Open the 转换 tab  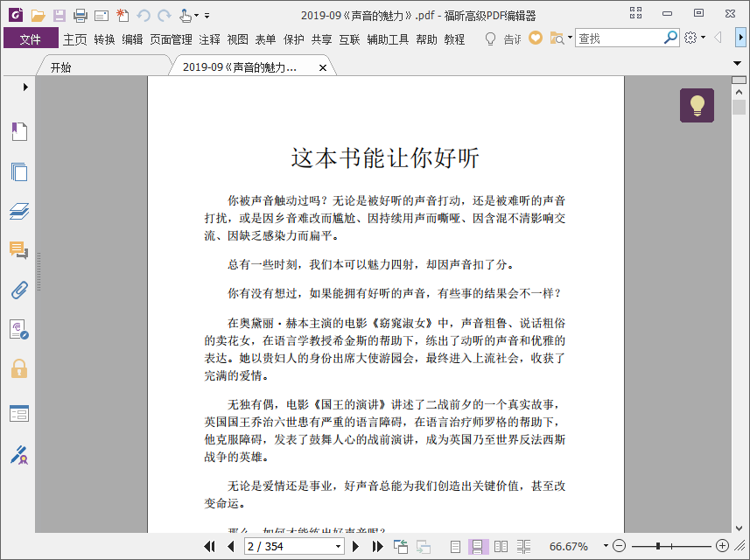[104, 39]
